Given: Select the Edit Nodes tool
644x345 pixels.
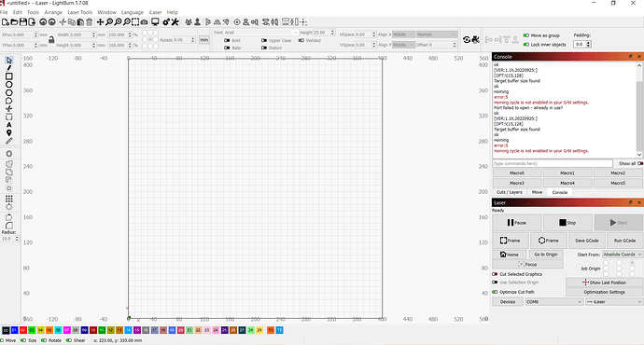Looking at the screenshot, I should tap(9, 101).
